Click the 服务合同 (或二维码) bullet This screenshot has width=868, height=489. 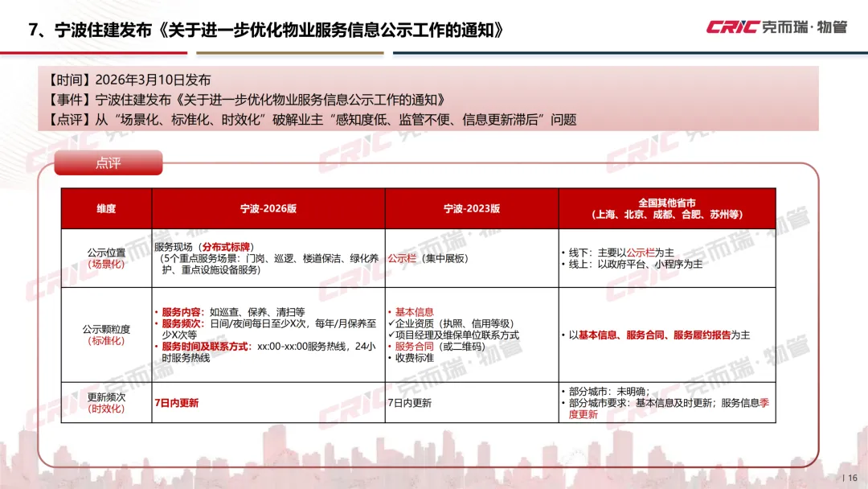click(x=436, y=346)
